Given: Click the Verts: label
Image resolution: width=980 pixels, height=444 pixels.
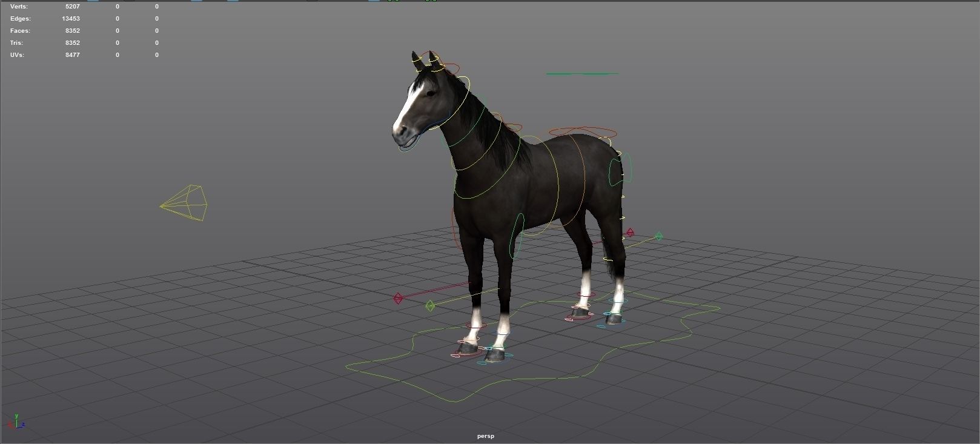Looking at the screenshot, I should [x=19, y=7].
